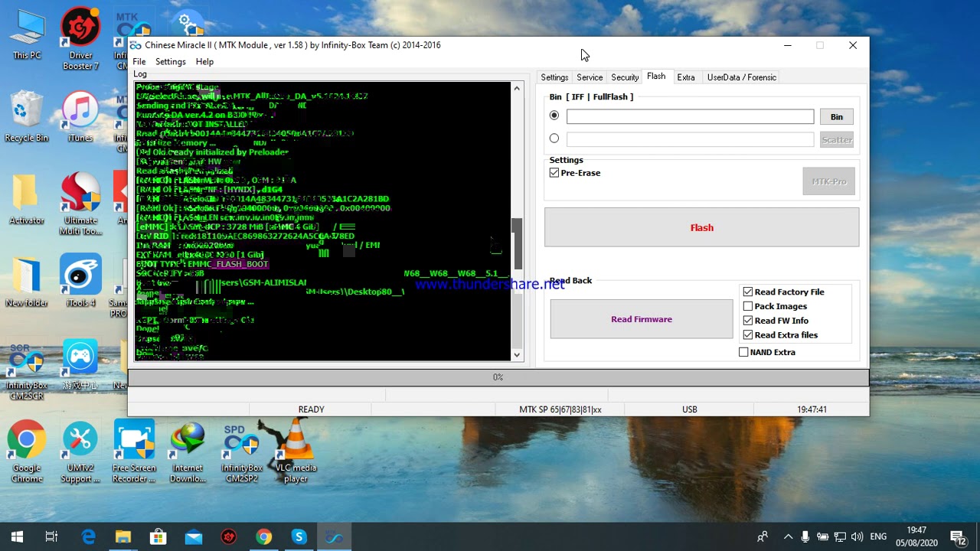This screenshot has height=551, width=980.
Task: Click the Scatter file path field
Action: tap(691, 139)
